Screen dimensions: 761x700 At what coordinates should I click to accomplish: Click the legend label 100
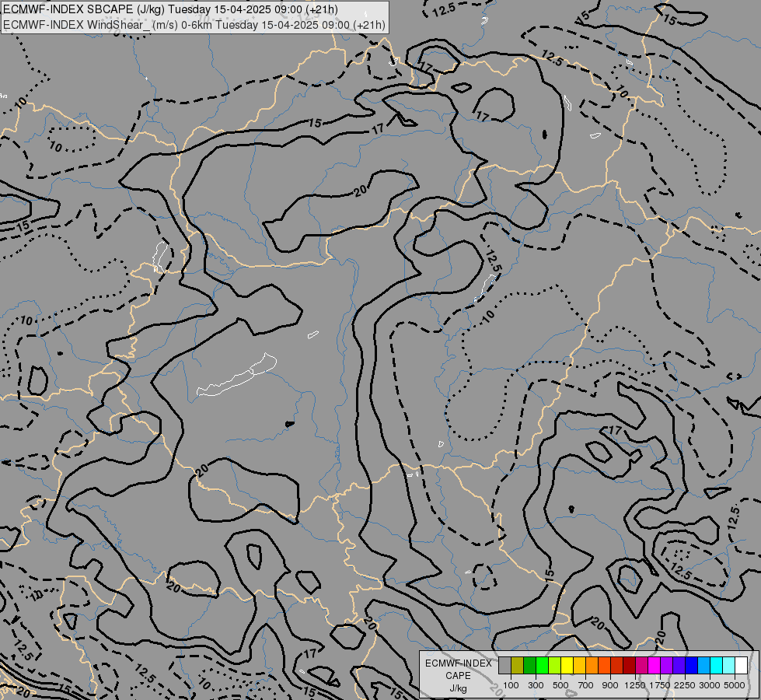click(511, 685)
